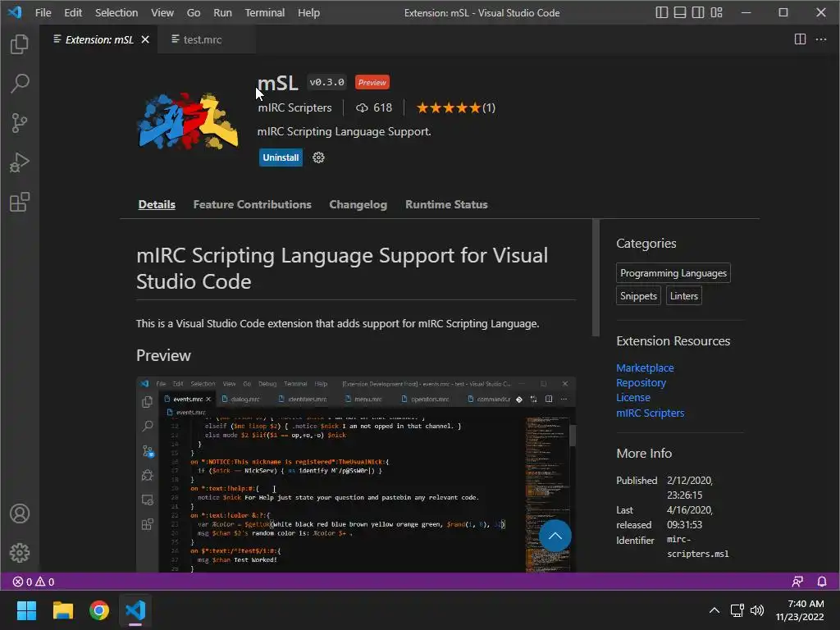Open the Run menu
840x630 pixels.
(x=222, y=12)
